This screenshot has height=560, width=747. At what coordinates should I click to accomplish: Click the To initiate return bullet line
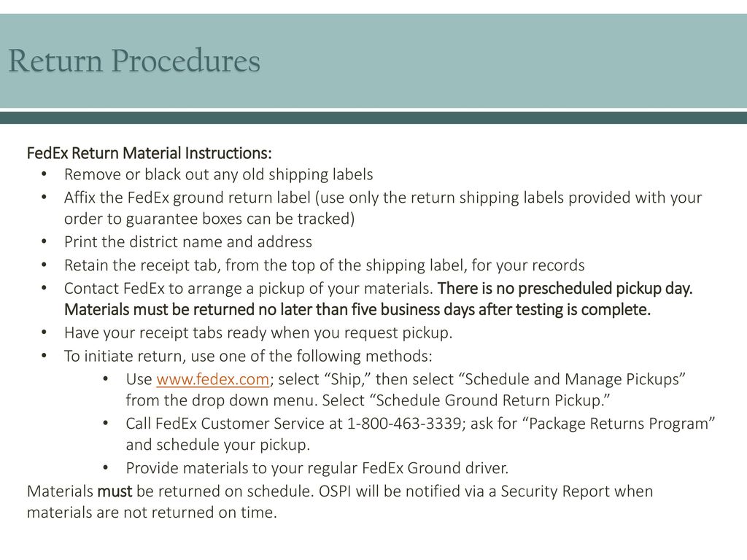[248, 356]
